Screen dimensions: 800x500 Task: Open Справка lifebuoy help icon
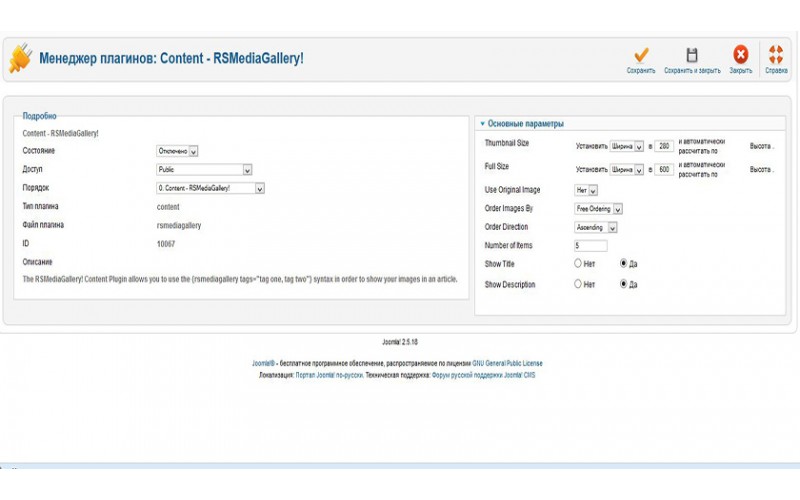pos(776,54)
